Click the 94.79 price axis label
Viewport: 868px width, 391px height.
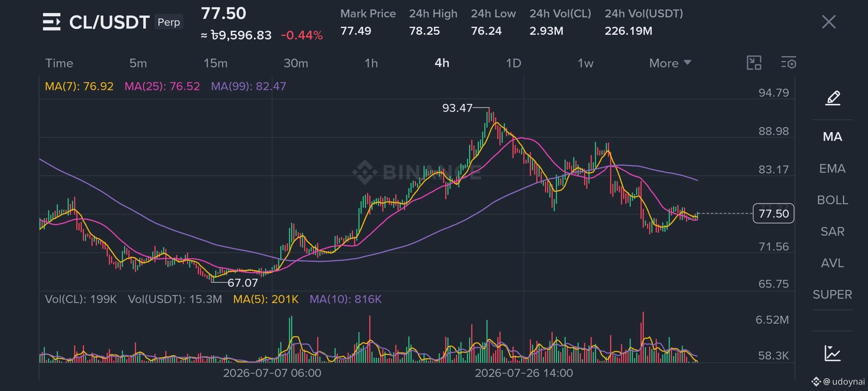[774, 93]
